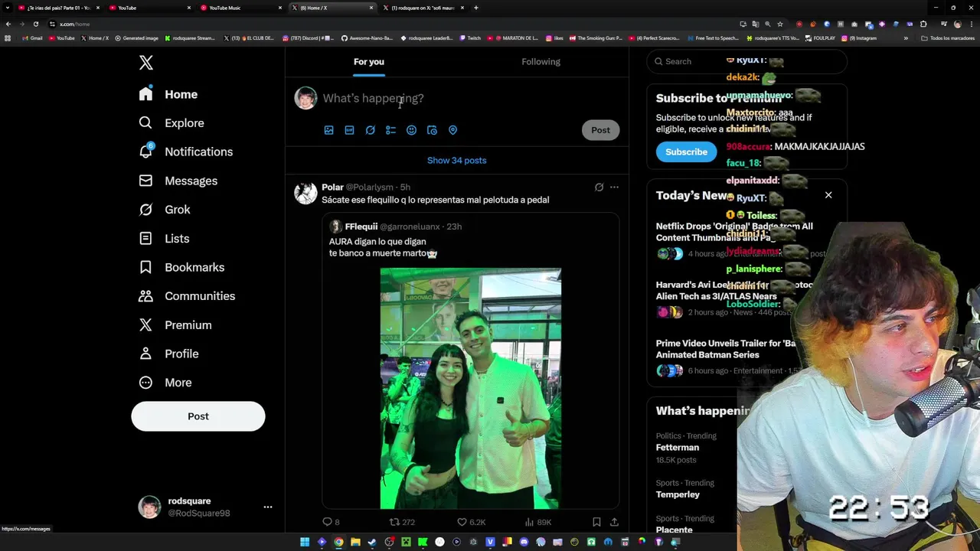This screenshot has width=980, height=551.
Task: Open Notifications in the sidebar
Action: tap(185, 152)
